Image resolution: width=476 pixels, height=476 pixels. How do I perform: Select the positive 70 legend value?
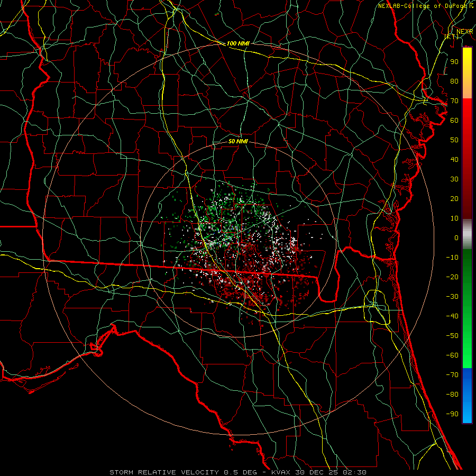pyautogui.click(x=454, y=101)
